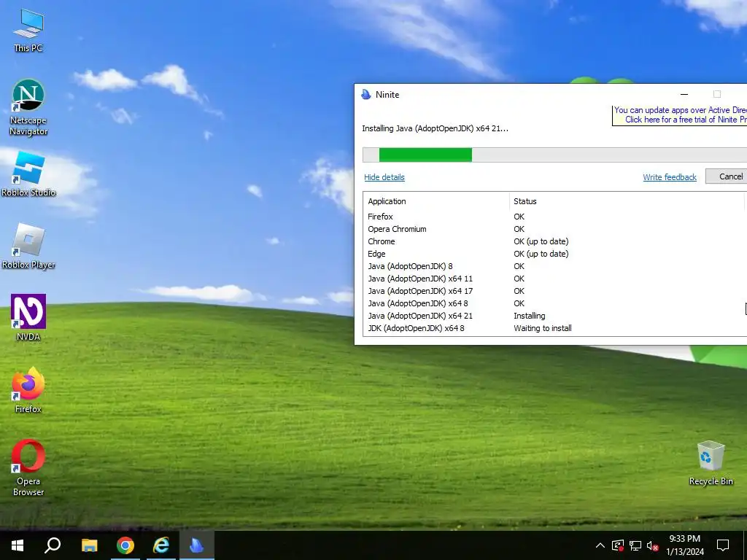Select the Firefox row in the list
The width and height of the screenshot is (747, 560).
pos(554,217)
